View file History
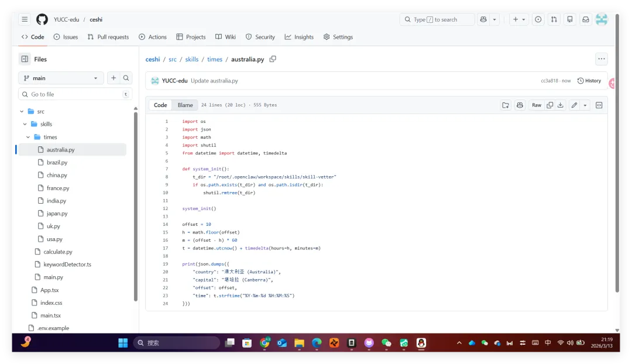This screenshot has height=364, width=632. [589, 81]
